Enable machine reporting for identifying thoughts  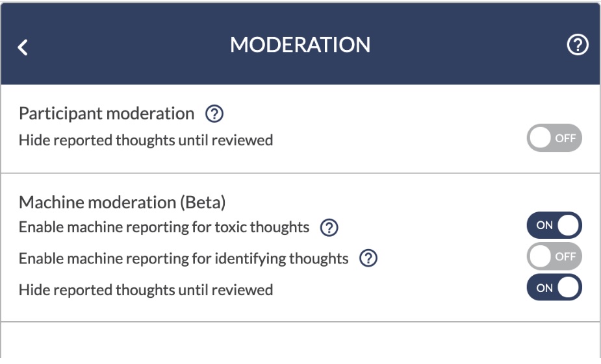pyautogui.click(x=554, y=256)
